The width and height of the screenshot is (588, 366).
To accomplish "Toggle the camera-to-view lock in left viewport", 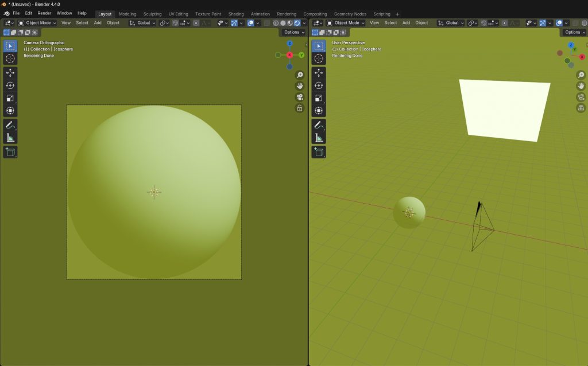I will point(300,108).
